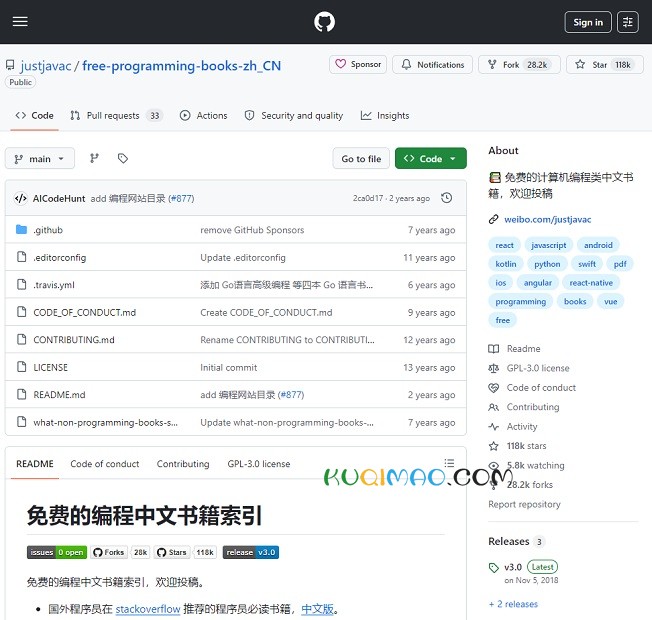Sponsor this repository
The image size is (652, 620).
tap(358, 64)
